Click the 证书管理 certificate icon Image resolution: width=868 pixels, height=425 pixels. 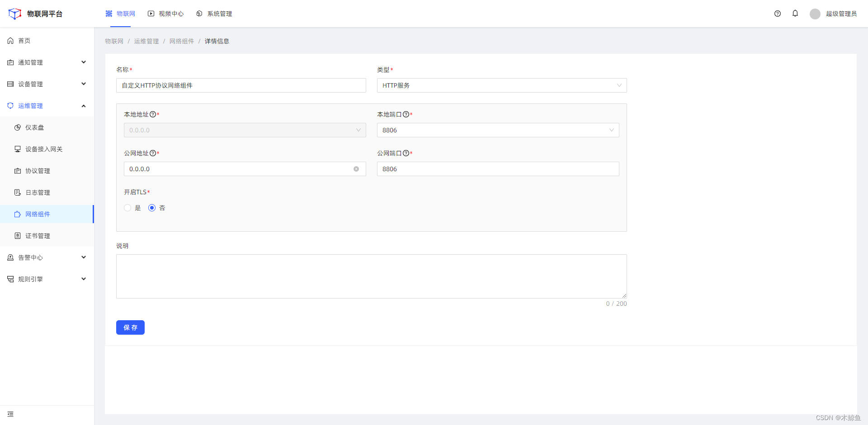coord(18,236)
